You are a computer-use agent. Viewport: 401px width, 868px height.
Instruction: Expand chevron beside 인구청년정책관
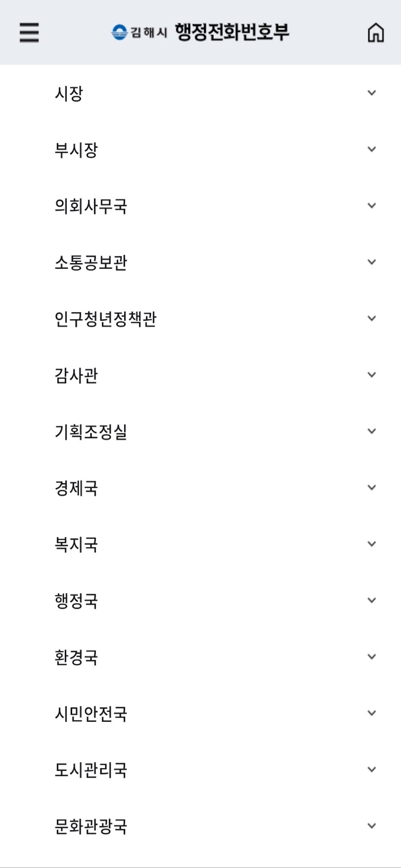pos(372,318)
